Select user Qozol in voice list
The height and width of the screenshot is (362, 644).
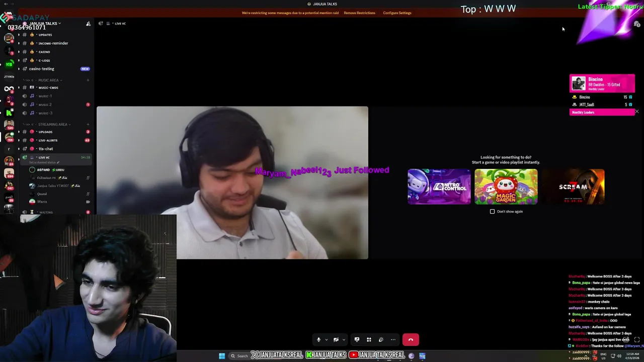59,194
